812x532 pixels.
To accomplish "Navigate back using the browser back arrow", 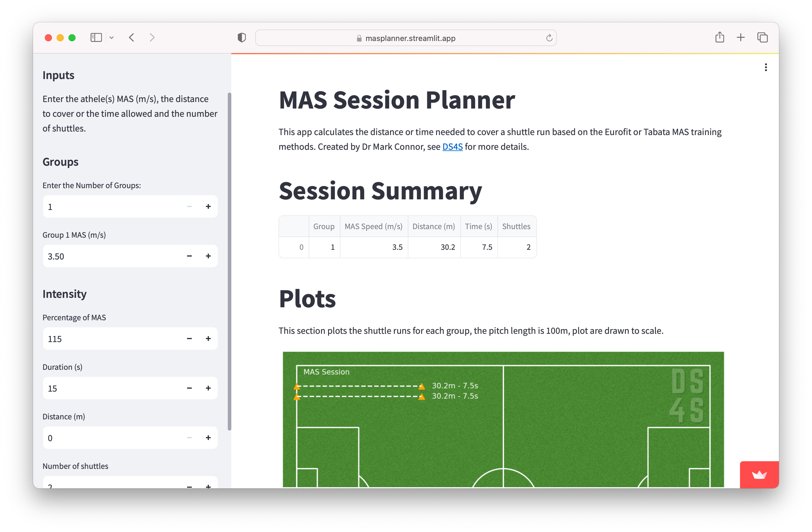I will click(132, 37).
